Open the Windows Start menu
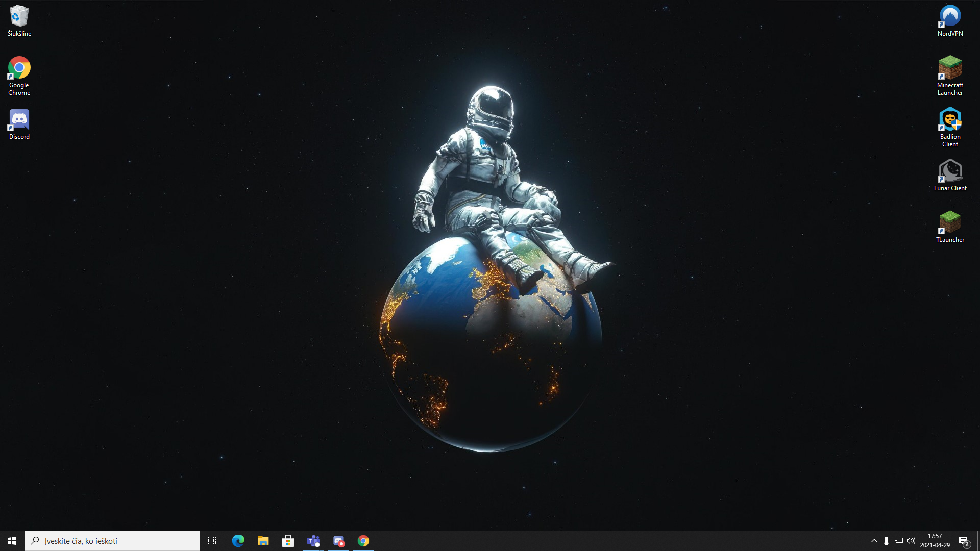980x551 pixels. click(x=12, y=541)
